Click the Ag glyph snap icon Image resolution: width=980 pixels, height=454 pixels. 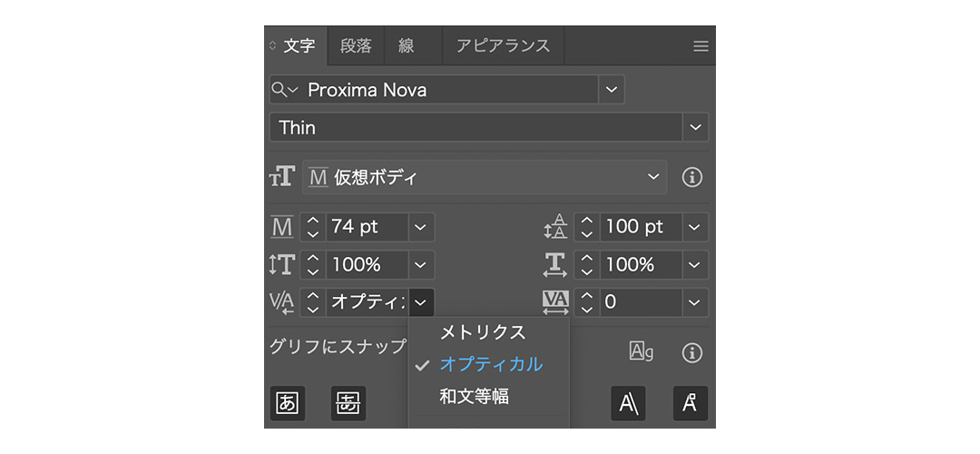642,352
